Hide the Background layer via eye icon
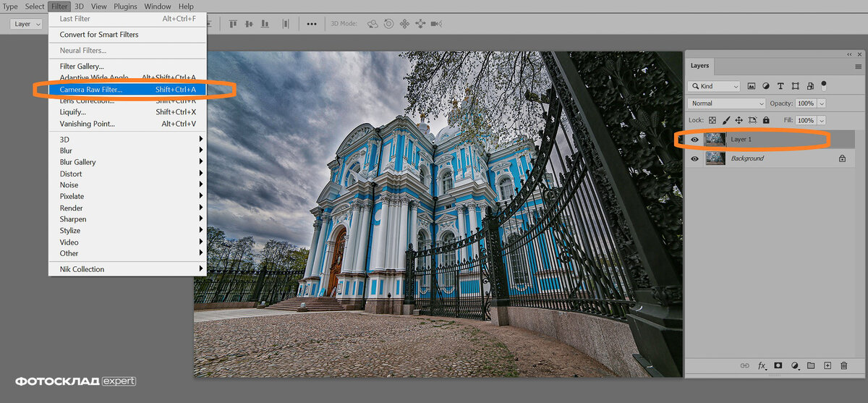 click(694, 158)
